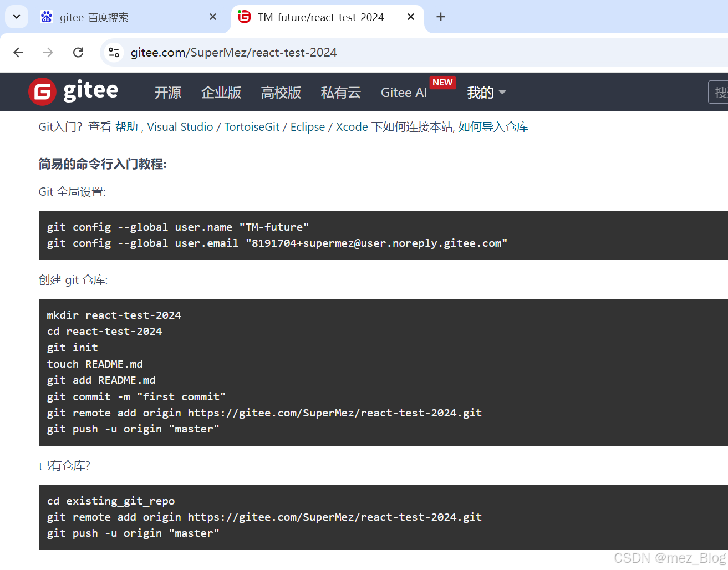Click the Baidu favicon on first tab

coord(47,17)
